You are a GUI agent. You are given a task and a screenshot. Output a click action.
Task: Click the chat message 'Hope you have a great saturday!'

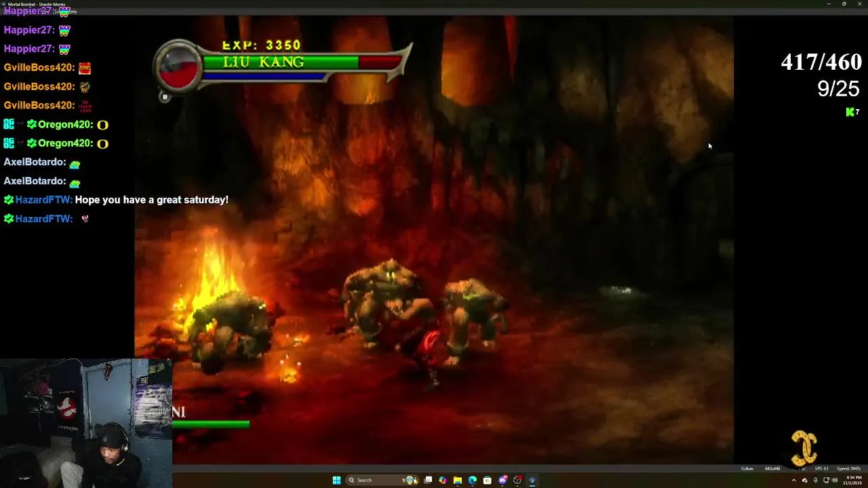[152, 200]
